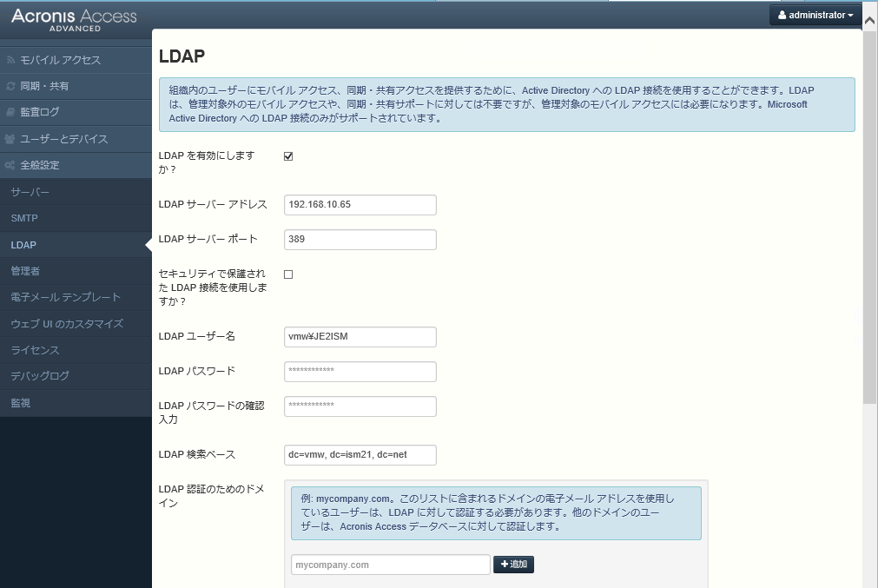Click the LDAP server address field

point(360,205)
